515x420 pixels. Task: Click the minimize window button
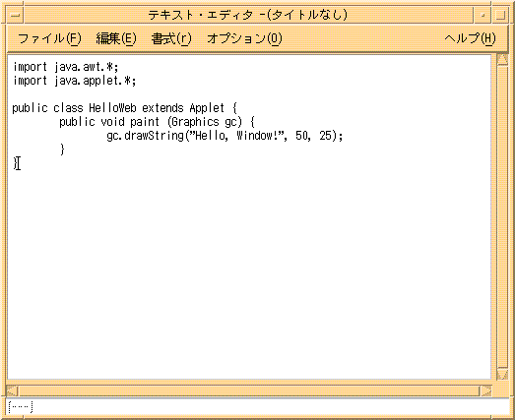(x=483, y=15)
